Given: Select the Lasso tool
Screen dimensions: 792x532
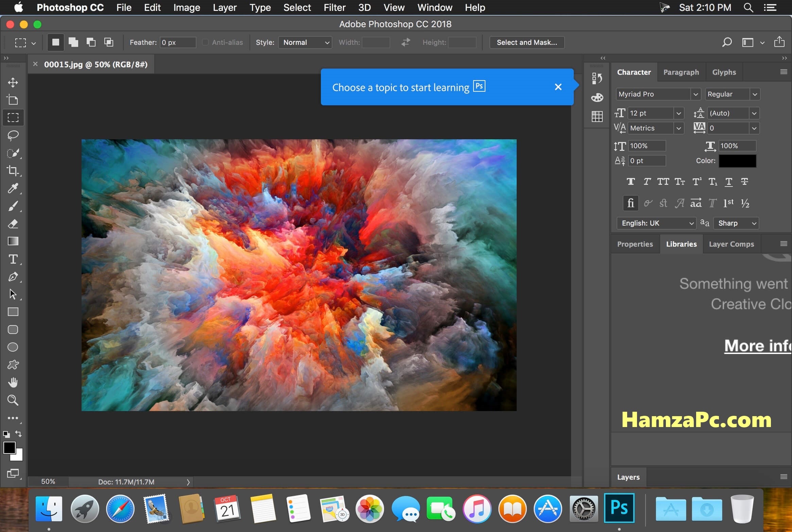Looking at the screenshot, I should coord(14,135).
